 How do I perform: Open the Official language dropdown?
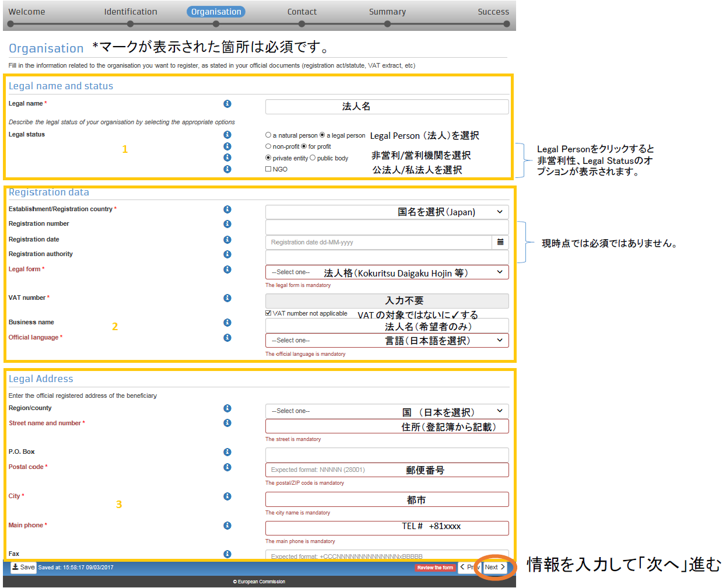click(387, 340)
